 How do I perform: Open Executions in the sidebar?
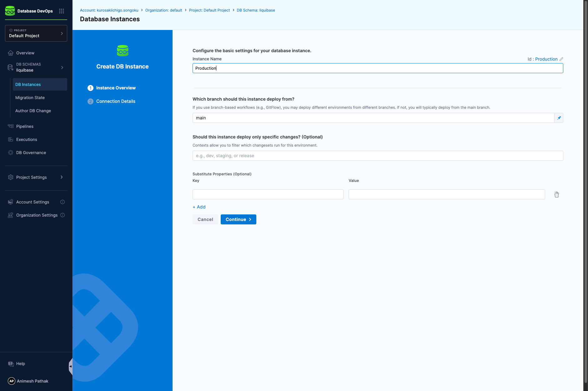(36, 139)
